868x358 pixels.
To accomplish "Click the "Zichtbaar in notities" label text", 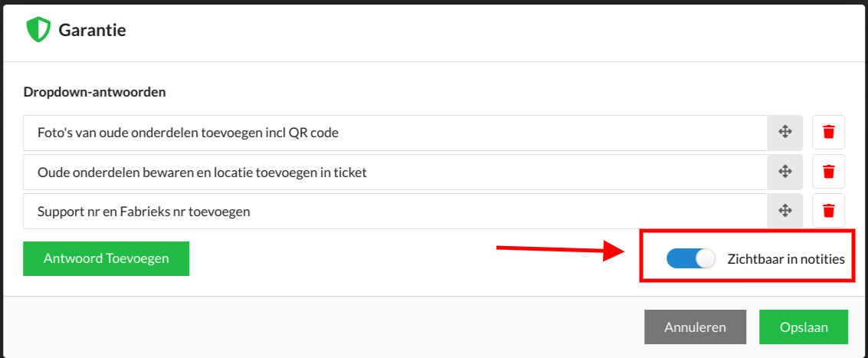I will point(786,259).
